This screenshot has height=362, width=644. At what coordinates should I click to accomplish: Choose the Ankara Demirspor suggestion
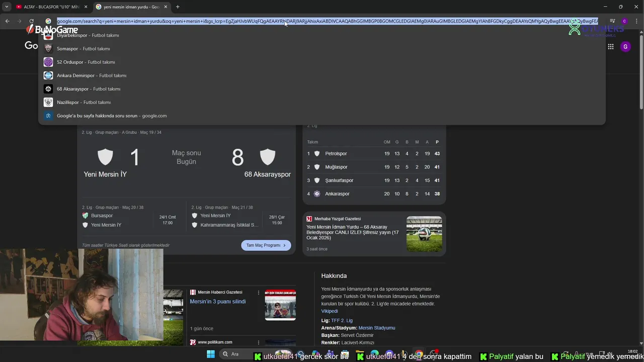click(322, 75)
